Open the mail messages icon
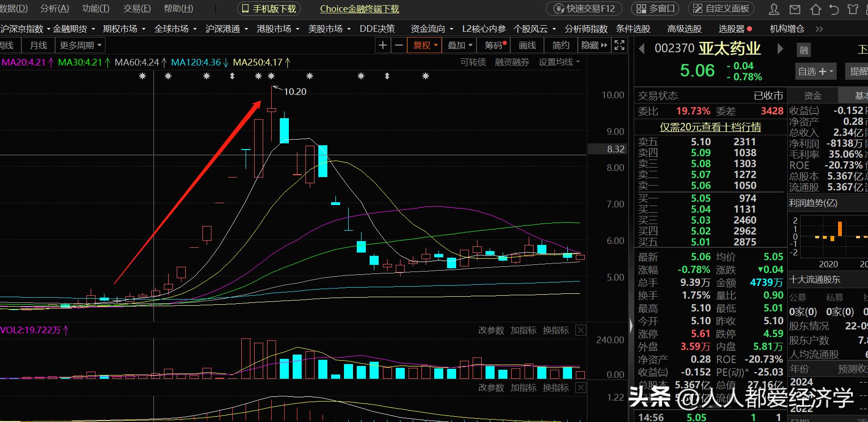868x422 pixels. pos(794,9)
